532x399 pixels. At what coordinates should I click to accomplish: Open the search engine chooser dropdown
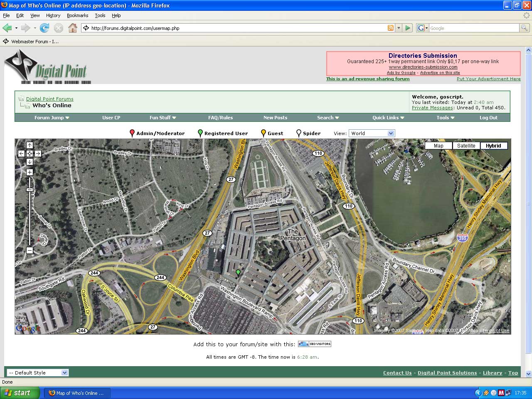tap(422, 28)
